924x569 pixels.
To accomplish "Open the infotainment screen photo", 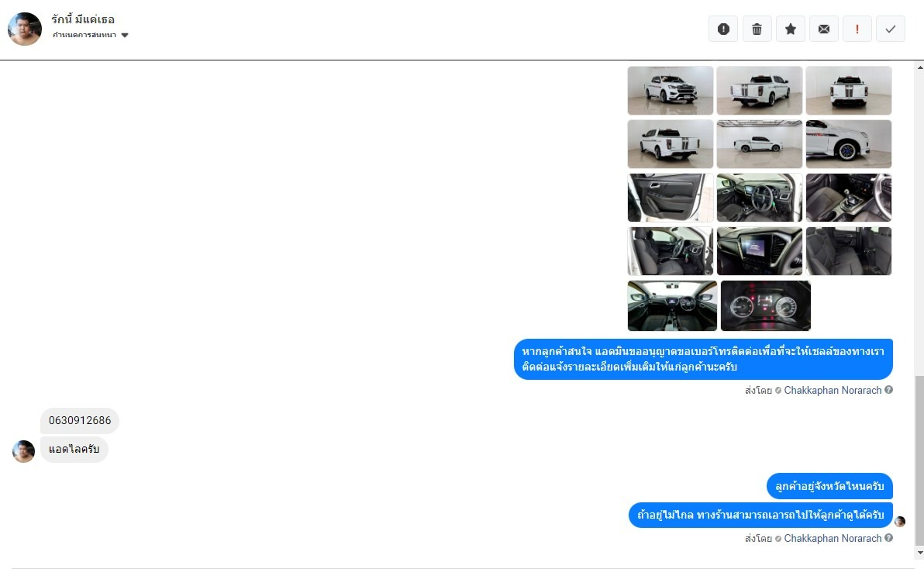I will 759,251.
